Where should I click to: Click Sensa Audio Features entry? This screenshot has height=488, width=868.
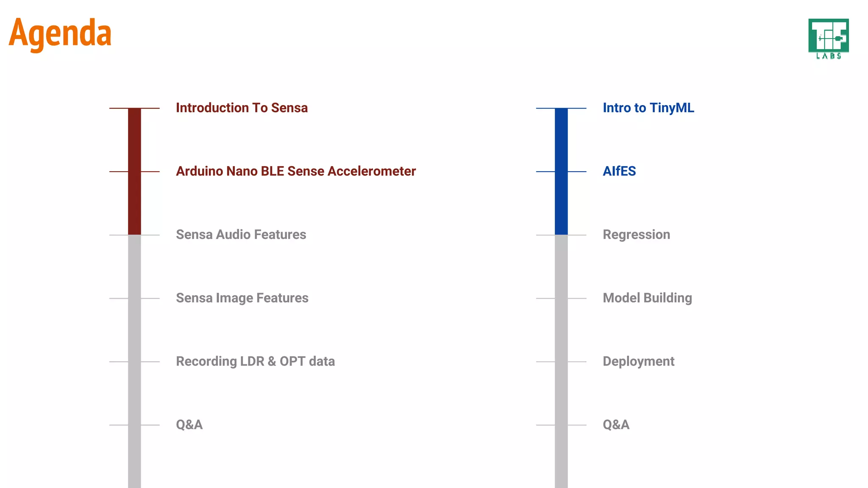pos(241,234)
